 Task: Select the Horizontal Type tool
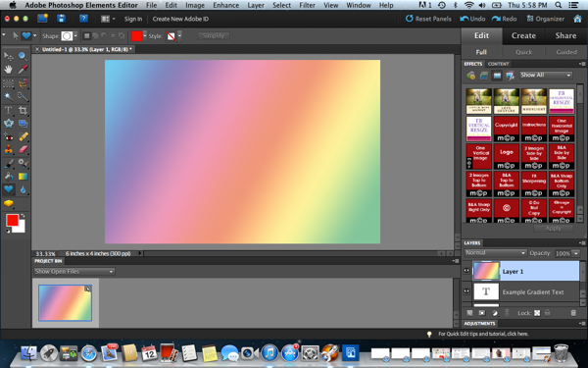8,110
